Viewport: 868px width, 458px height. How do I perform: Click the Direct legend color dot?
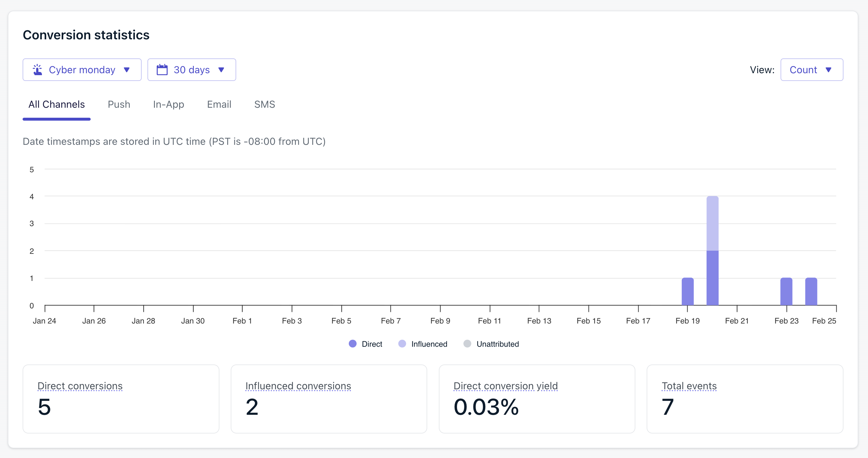click(352, 343)
